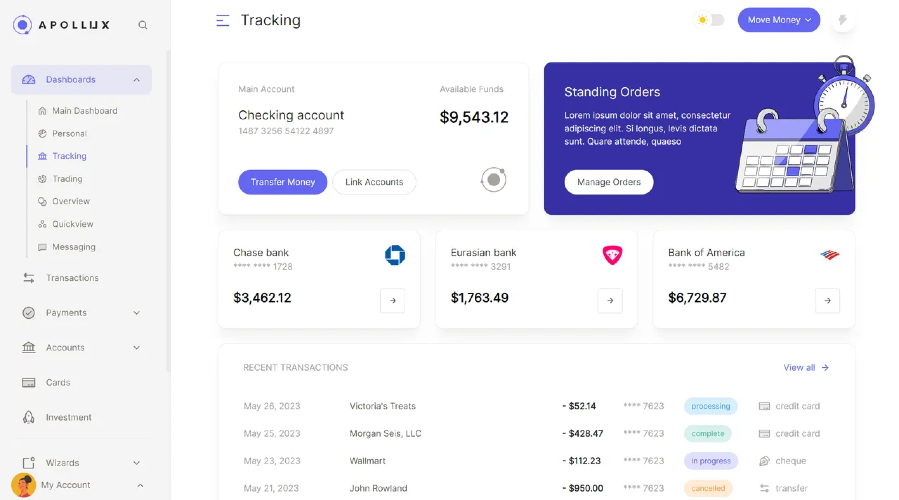Open Chase bank card arrow button

coord(393,300)
